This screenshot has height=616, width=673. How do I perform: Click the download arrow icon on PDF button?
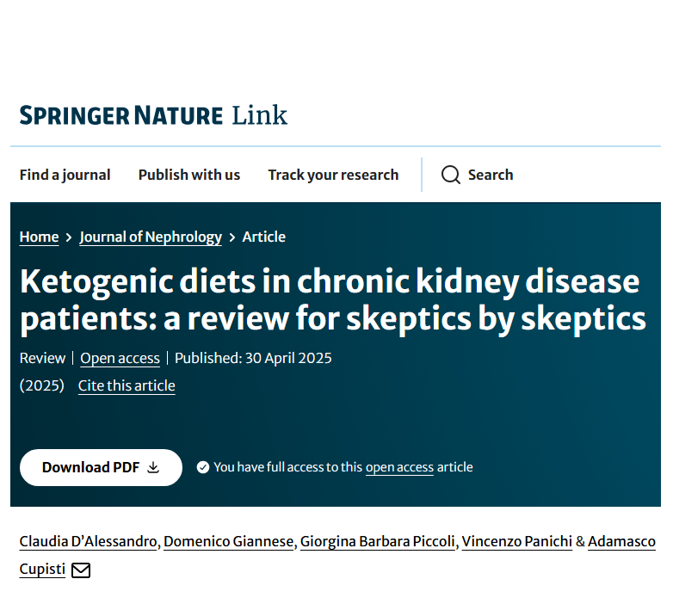(154, 467)
